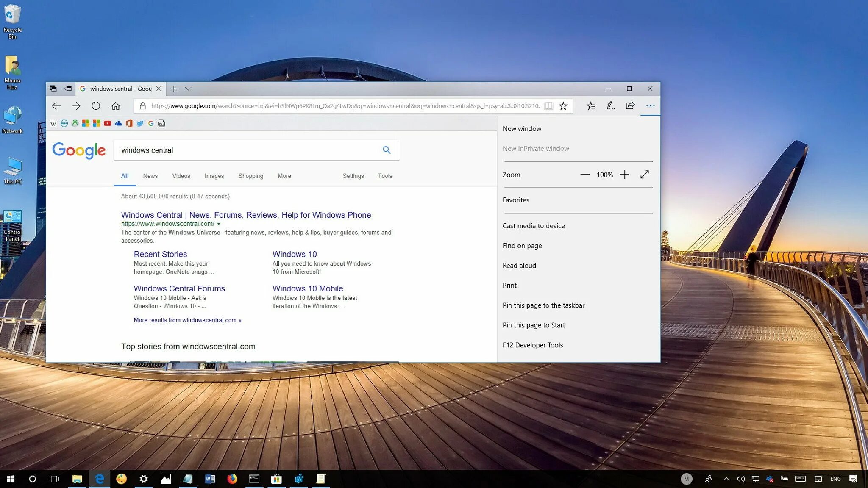
Task: Switch to the Images results tab
Action: tap(214, 176)
